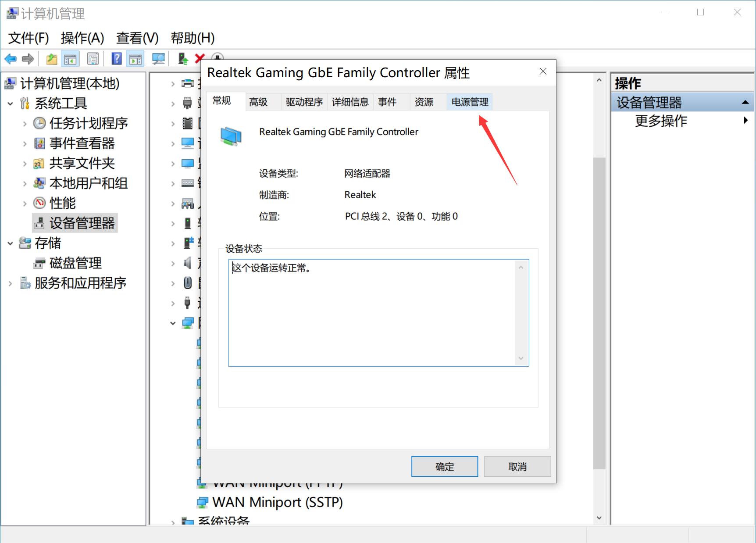The width and height of the screenshot is (756, 543).
Task: Open the Properties toolbar icon
Action: pyautogui.click(x=93, y=59)
